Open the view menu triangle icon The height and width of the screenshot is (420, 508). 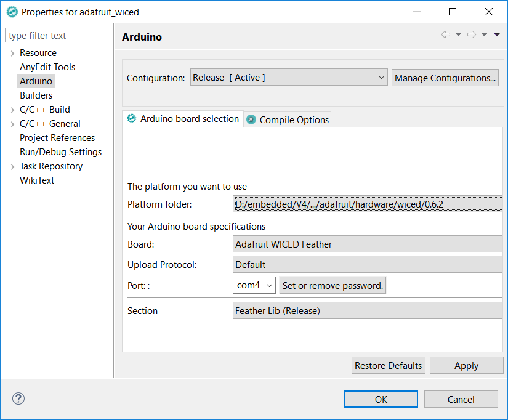pyautogui.click(x=497, y=34)
